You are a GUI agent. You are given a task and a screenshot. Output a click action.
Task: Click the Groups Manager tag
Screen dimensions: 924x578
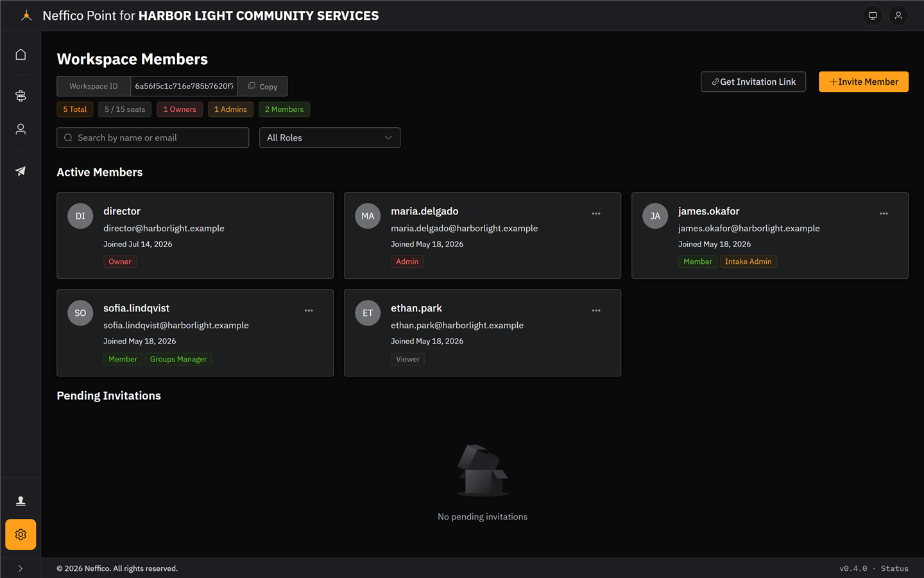tap(178, 359)
